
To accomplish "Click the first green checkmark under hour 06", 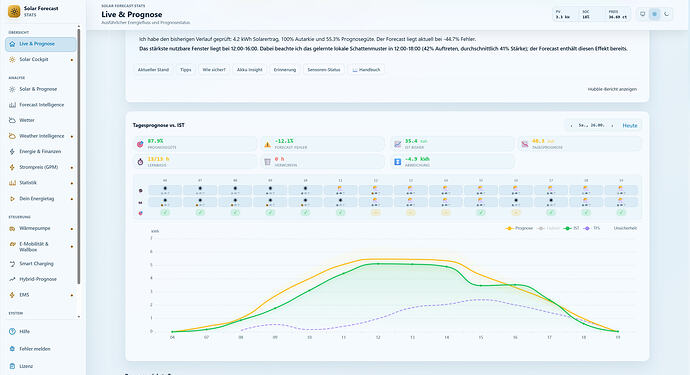I will (165, 213).
